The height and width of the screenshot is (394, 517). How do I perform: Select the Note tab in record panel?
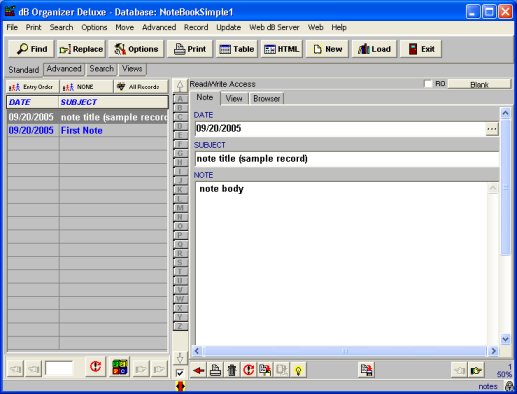[205, 98]
